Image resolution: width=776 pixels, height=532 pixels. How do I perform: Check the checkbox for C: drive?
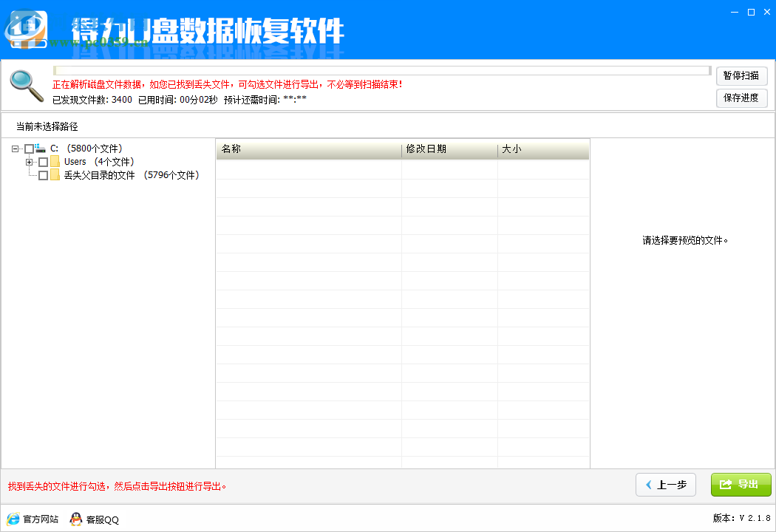(28, 148)
